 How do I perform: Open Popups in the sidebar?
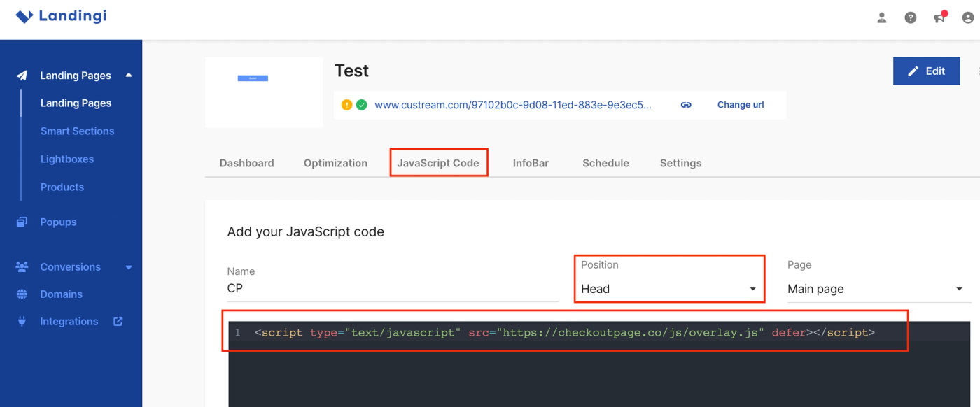point(58,222)
